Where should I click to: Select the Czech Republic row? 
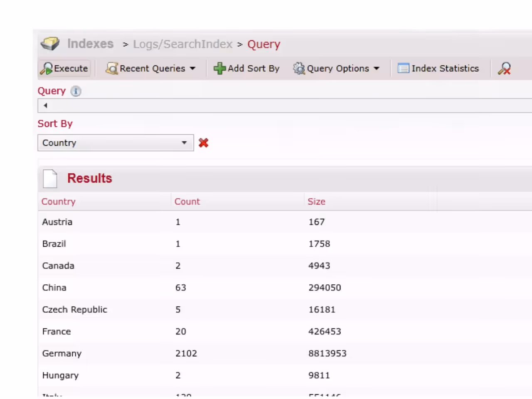point(285,310)
